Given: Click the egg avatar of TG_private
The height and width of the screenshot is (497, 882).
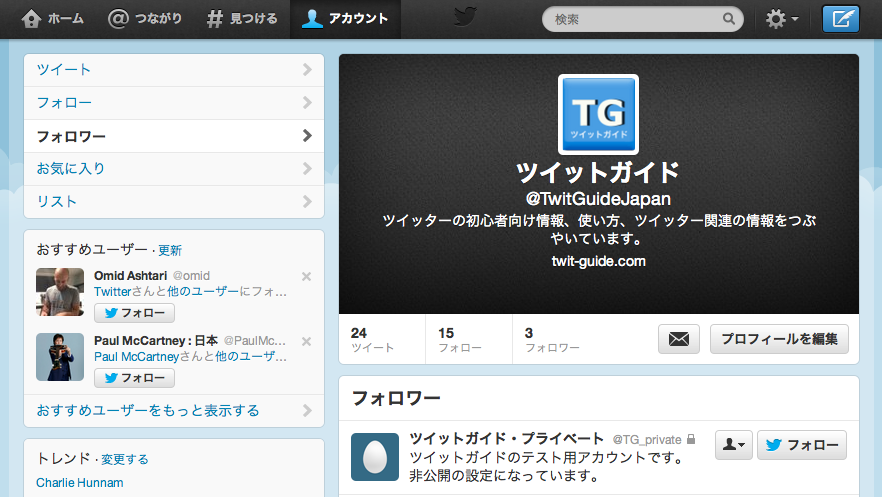Looking at the screenshot, I should tap(375, 457).
